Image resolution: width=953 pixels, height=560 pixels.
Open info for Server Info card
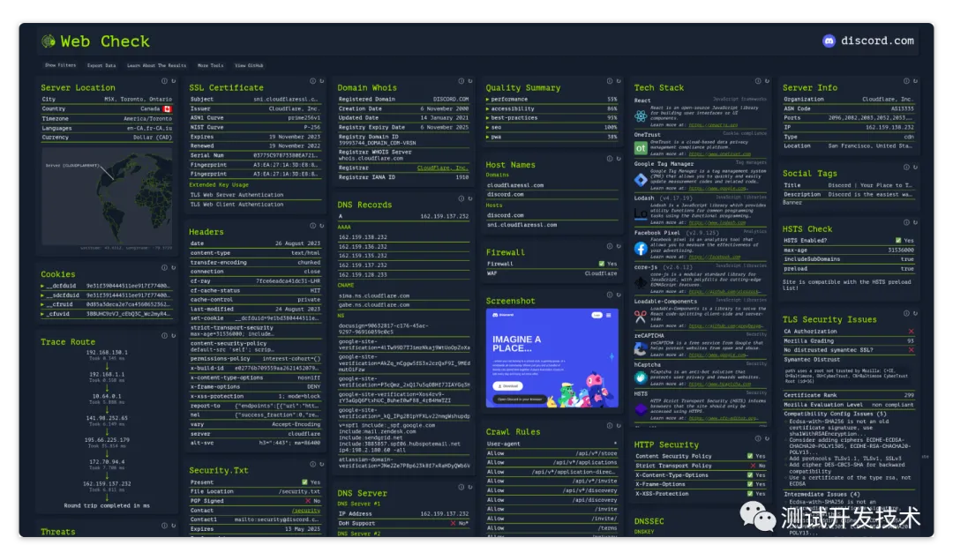tap(906, 81)
